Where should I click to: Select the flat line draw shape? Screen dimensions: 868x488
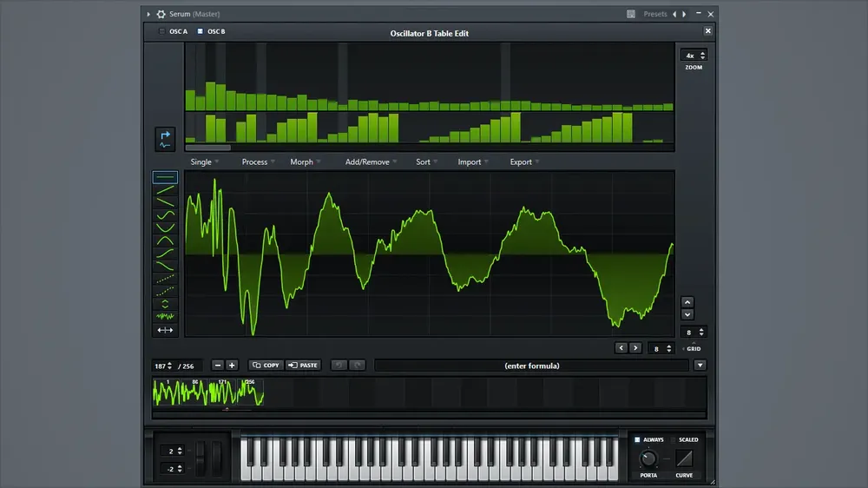(x=165, y=177)
